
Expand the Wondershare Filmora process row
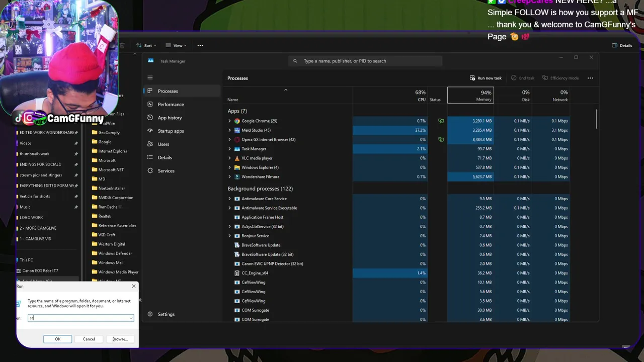point(229,177)
